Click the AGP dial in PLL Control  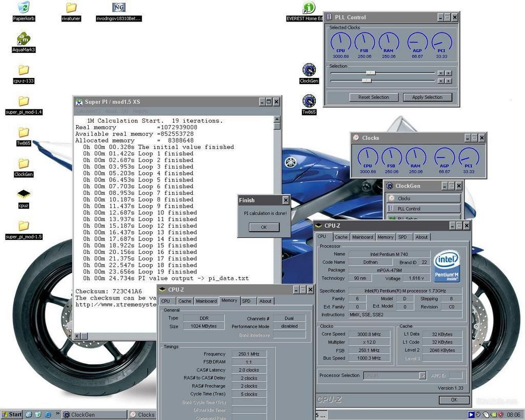(x=417, y=43)
